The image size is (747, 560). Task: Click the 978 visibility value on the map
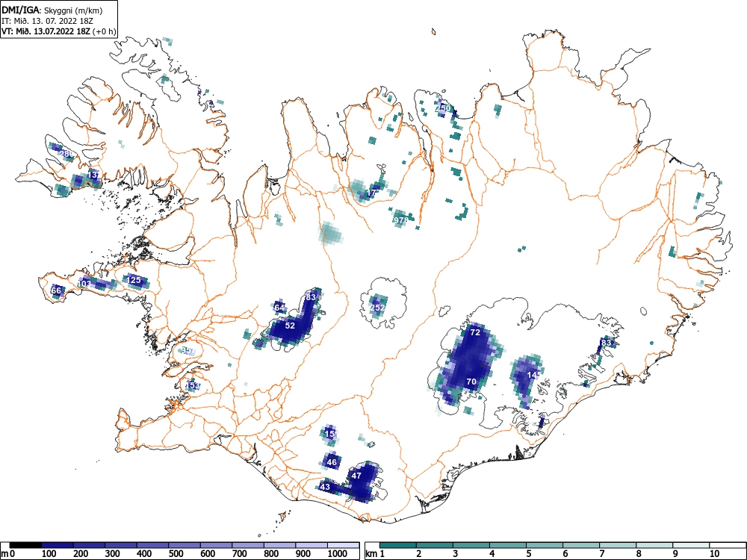pos(400,220)
